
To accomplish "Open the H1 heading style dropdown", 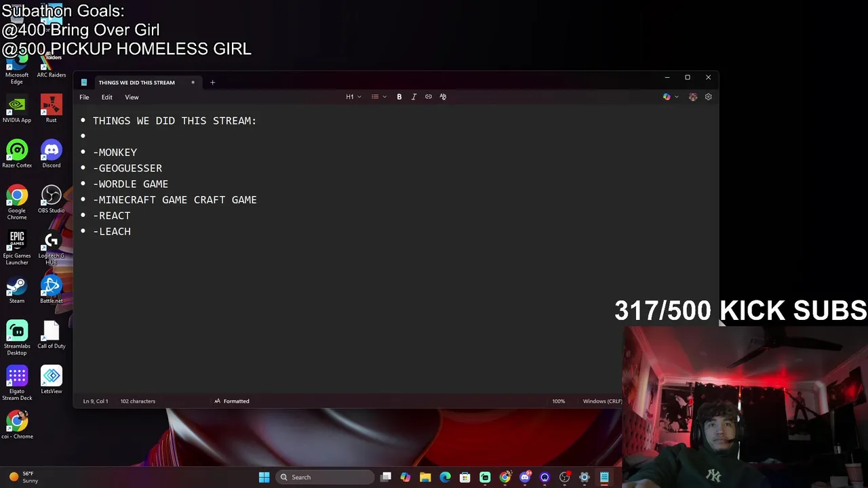I will (x=353, y=97).
